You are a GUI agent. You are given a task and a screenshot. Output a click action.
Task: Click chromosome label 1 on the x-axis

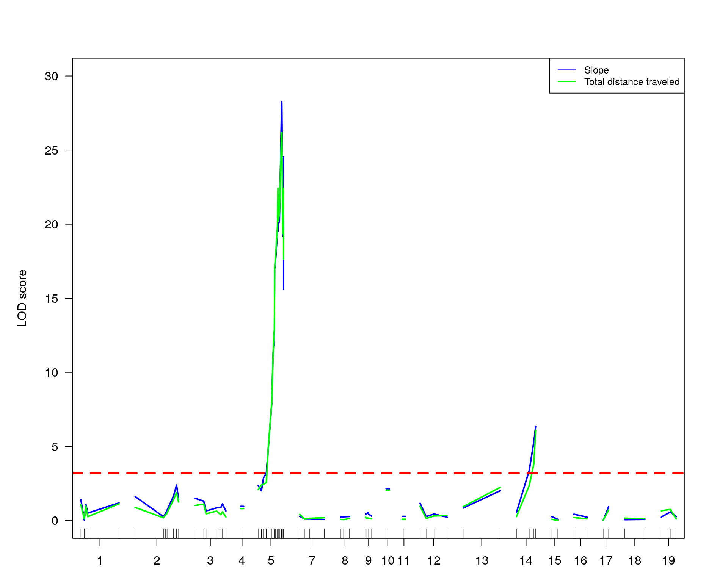click(100, 560)
